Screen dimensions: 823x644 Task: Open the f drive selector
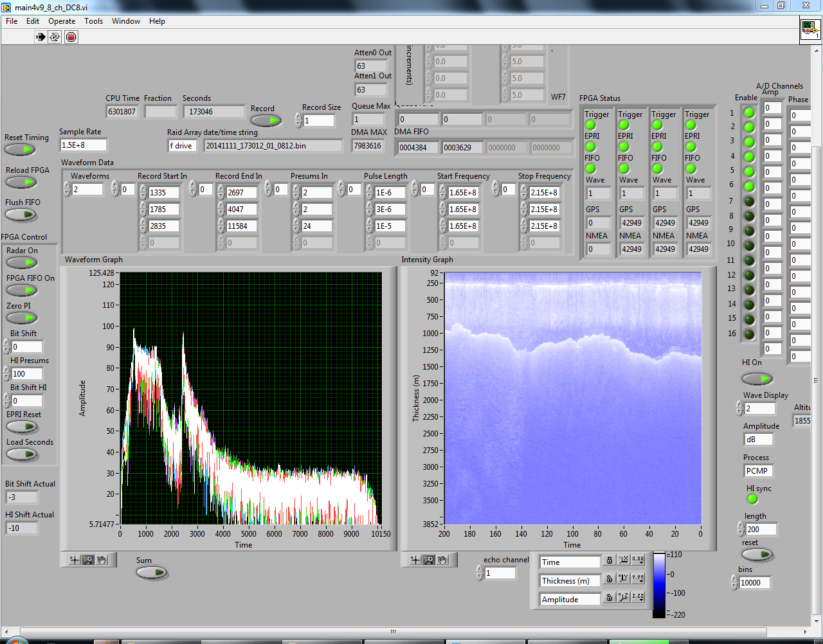tap(182, 146)
